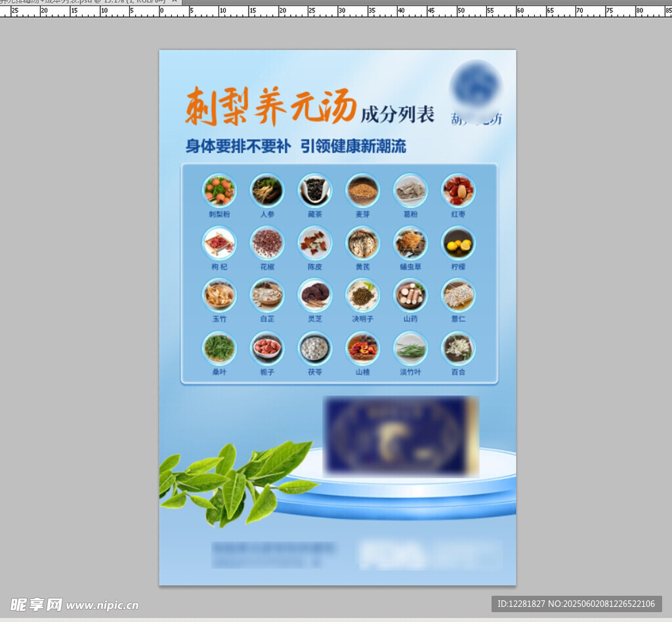Click the www.nipic.cn watermark link
The image size is (672, 622).
click(102, 605)
